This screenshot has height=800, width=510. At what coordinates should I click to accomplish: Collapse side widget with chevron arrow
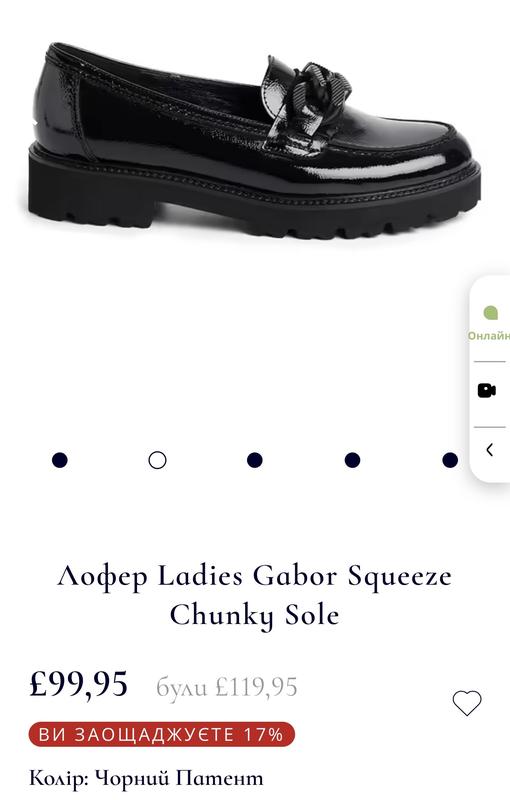[490, 450]
